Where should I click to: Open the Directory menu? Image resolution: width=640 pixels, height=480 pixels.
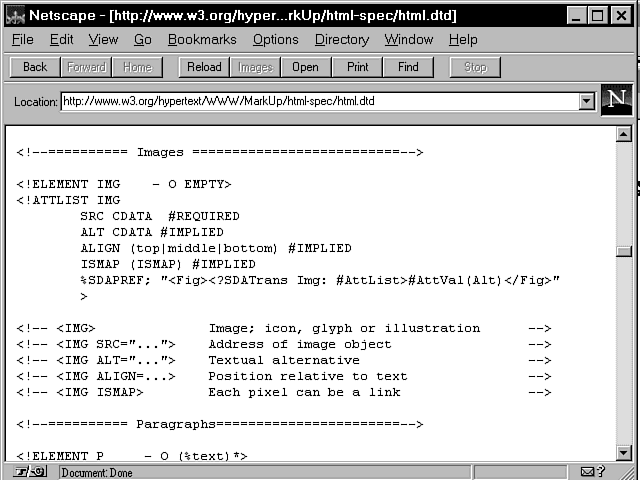pos(342,40)
